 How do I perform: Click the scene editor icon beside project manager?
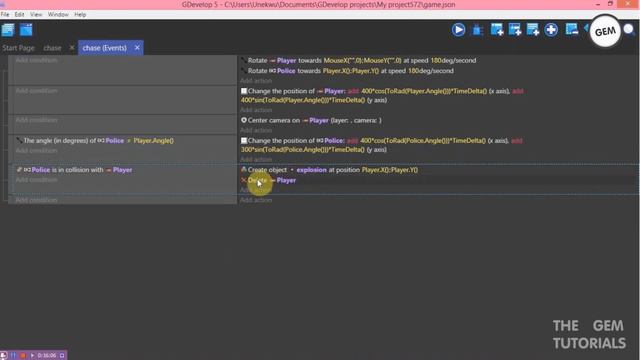pos(26,30)
